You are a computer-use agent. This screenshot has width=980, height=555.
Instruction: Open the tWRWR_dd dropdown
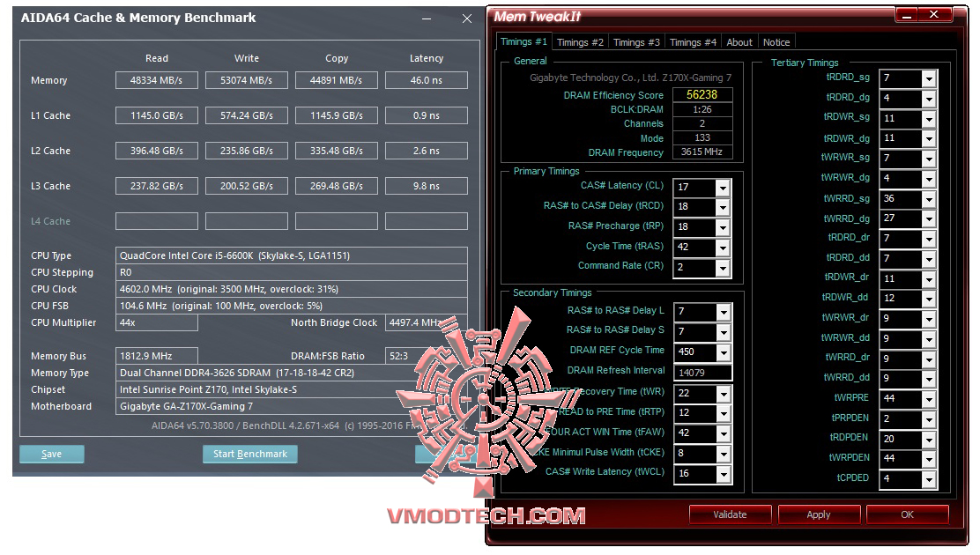(x=929, y=339)
